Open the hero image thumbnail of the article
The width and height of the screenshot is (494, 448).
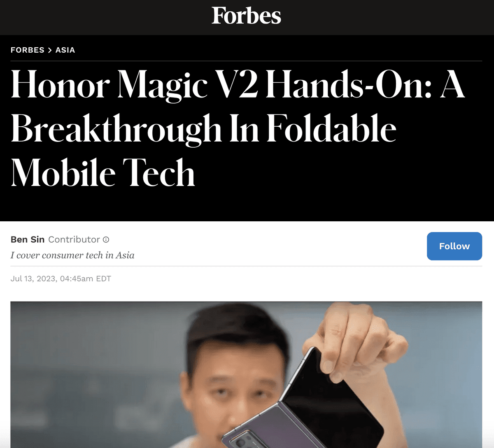[x=246, y=375]
